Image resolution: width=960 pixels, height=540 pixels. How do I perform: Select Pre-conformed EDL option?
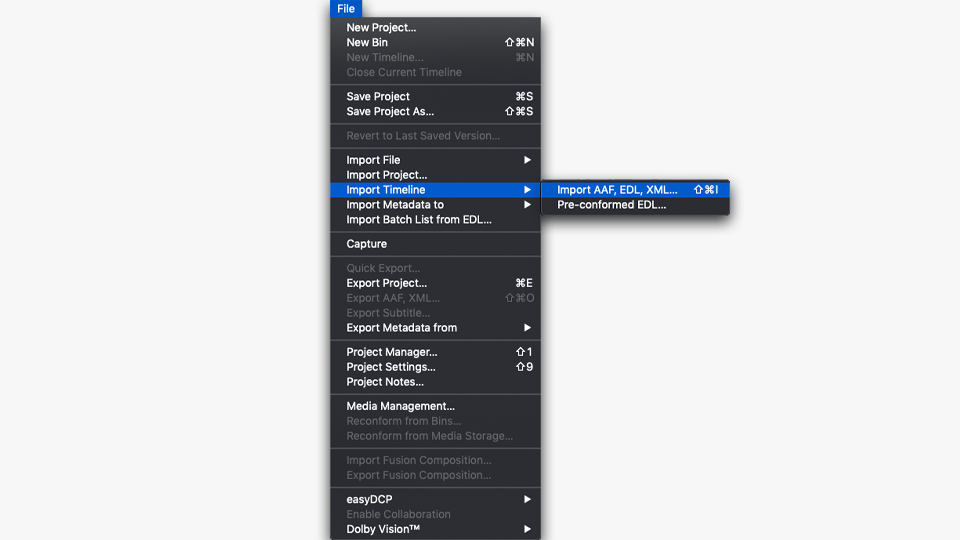[611, 205]
